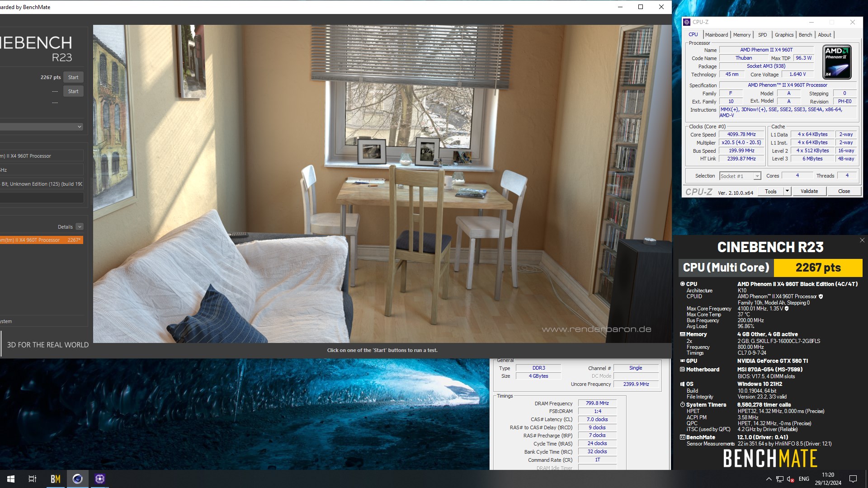The image size is (868, 488).
Task: Click the Core Speed value 4099.78 MHz
Action: point(741,135)
